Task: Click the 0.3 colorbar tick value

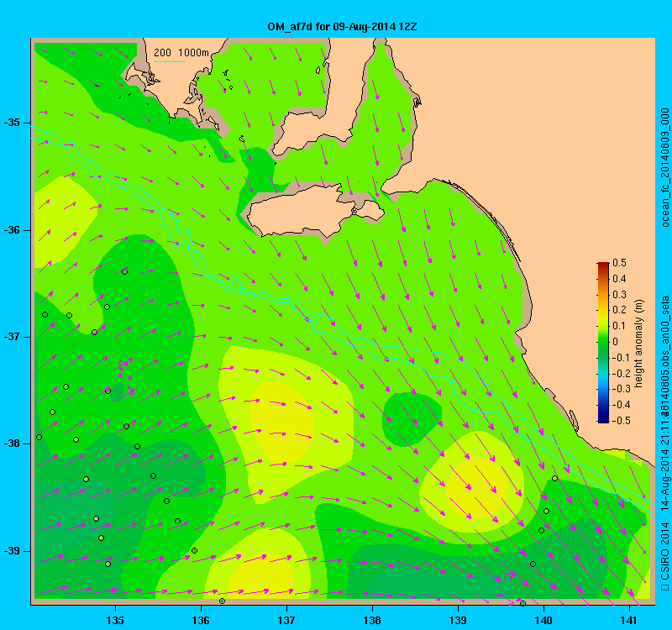Action: click(x=620, y=295)
